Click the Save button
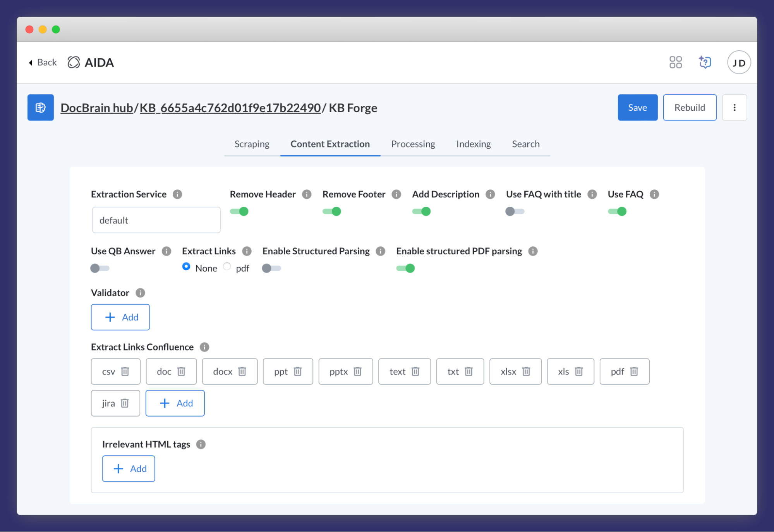 tap(637, 107)
